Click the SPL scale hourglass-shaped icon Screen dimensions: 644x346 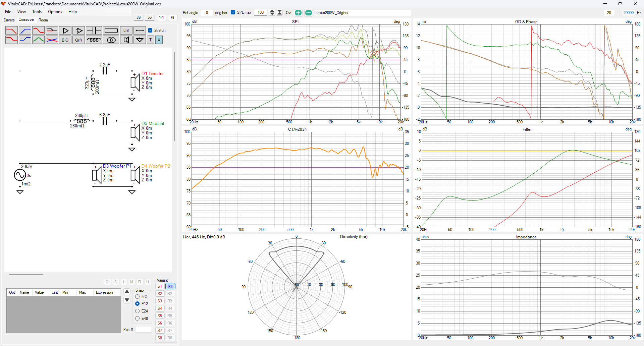click(279, 12)
